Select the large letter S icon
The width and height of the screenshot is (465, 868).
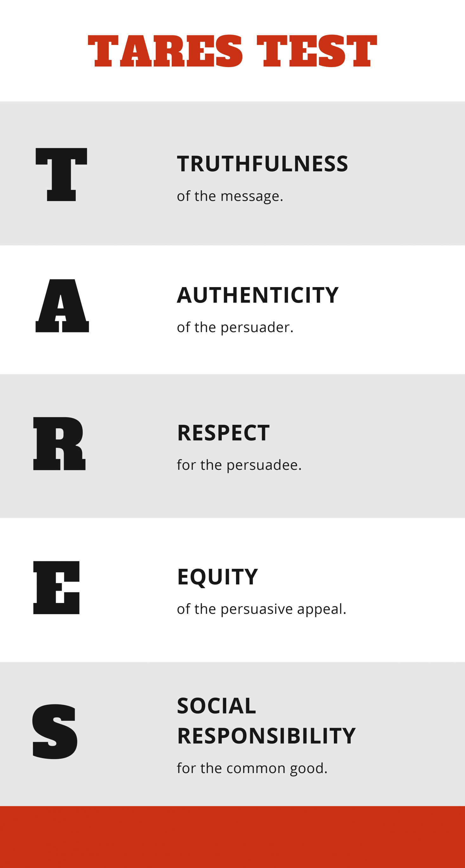[x=54, y=732]
